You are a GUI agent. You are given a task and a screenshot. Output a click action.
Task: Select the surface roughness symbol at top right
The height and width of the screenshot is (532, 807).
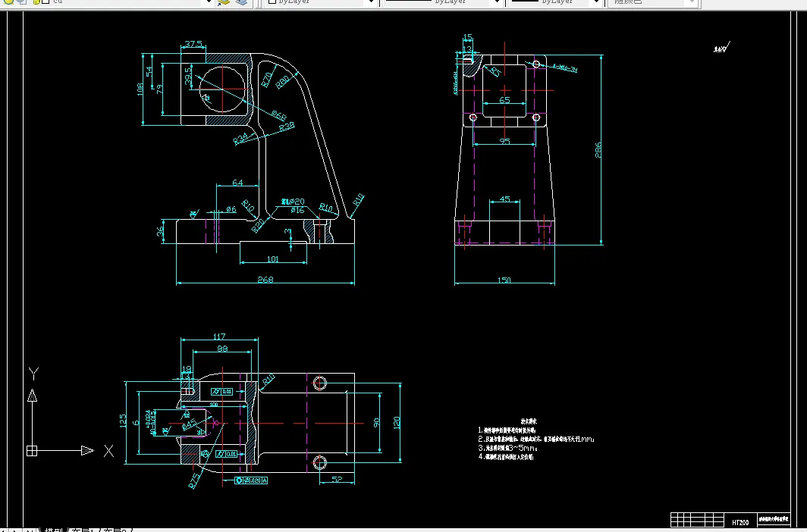point(722,48)
